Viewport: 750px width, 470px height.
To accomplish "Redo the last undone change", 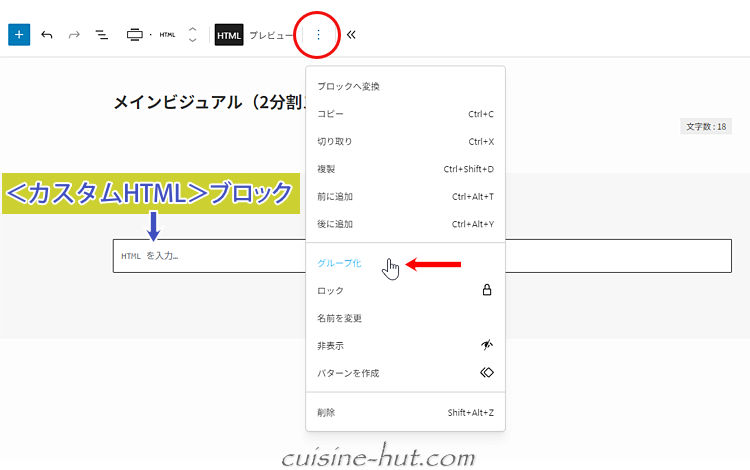I will (74, 35).
